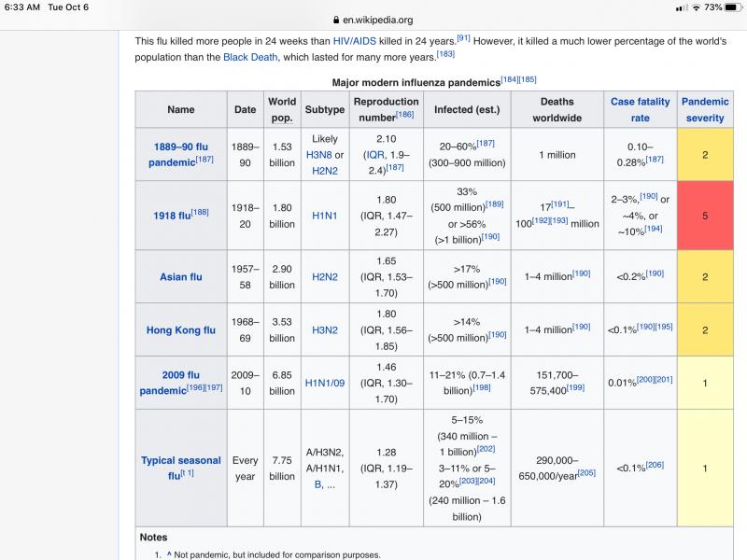Open citation [91] after 24 years
This screenshot has width=747, height=560.
pyautogui.click(x=463, y=38)
